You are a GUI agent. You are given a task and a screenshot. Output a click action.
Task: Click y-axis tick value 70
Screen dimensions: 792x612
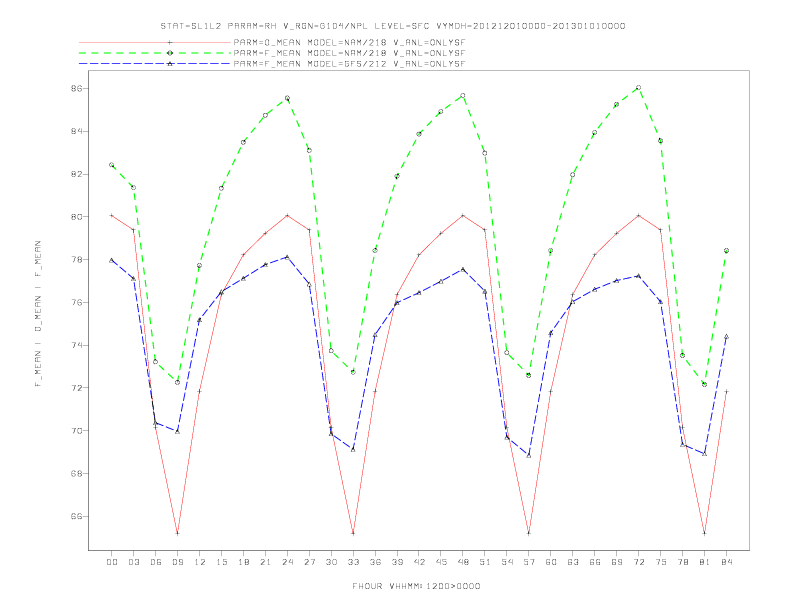tap(77, 431)
